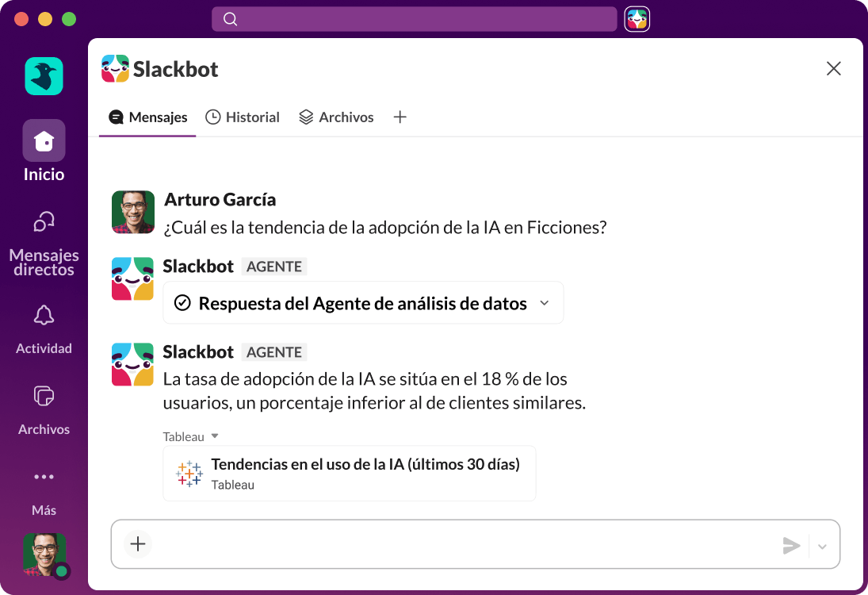
Task: Open Mensajes directos from the sidebar
Action: [x=44, y=238]
